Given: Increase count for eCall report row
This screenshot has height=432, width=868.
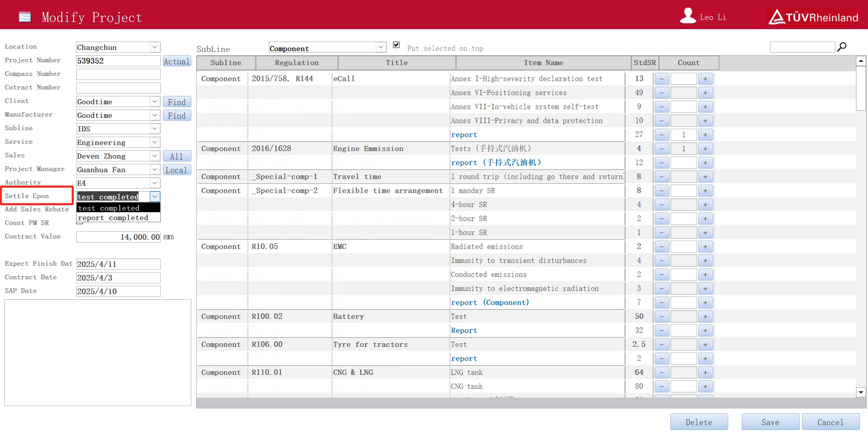Looking at the screenshot, I should click(705, 135).
